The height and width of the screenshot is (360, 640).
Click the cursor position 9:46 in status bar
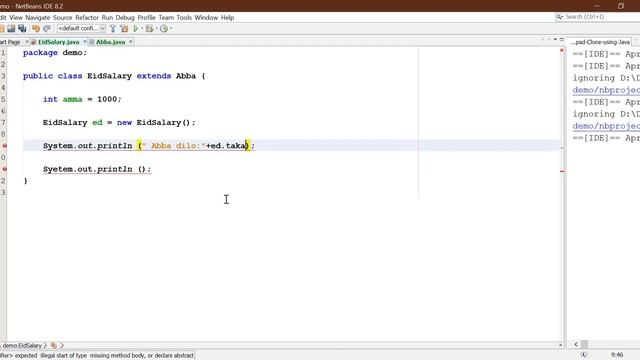pyautogui.click(x=617, y=355)
